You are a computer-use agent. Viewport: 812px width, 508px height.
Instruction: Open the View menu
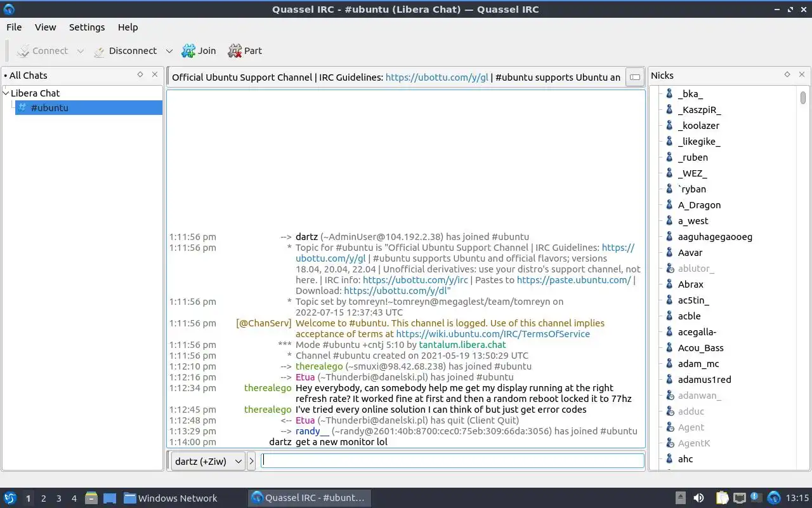coord(46,27)
